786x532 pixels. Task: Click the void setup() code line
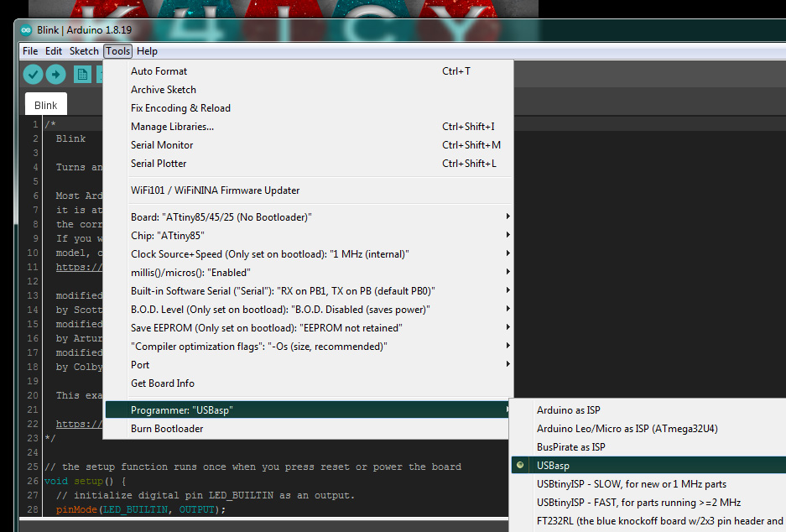coord(86,482)
